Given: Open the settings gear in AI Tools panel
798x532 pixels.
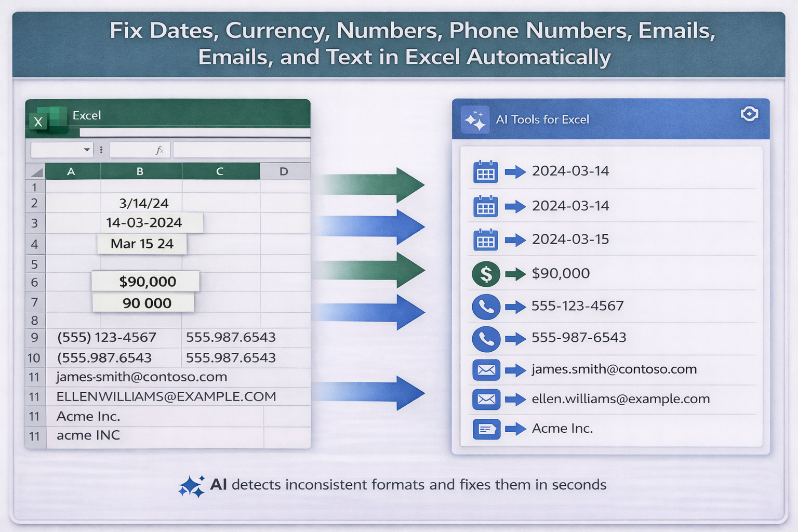Looking at the screenshot, I should [750, 114].
